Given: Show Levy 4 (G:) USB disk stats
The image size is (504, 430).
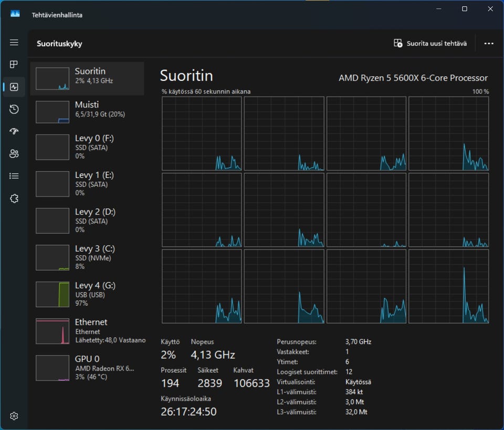Looking at the screenshot, I should (x=87, y=294).
